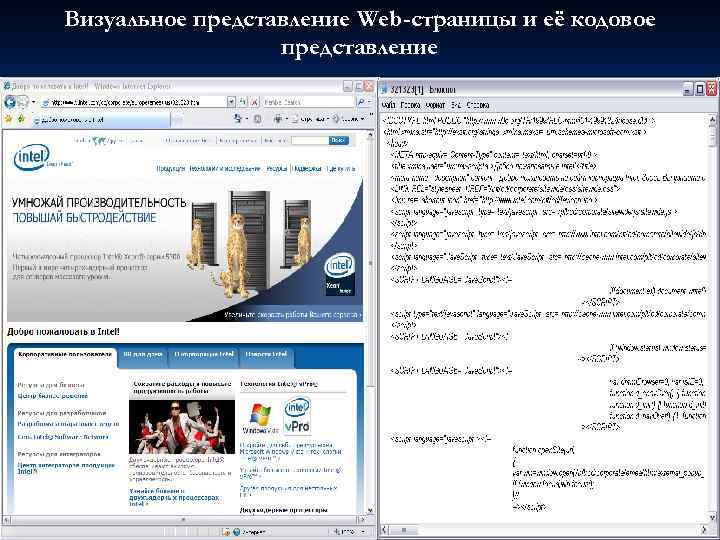Click the Forward arrow in Internet Explorer
This screenshot has width=720, height=540.
(22, 102)
